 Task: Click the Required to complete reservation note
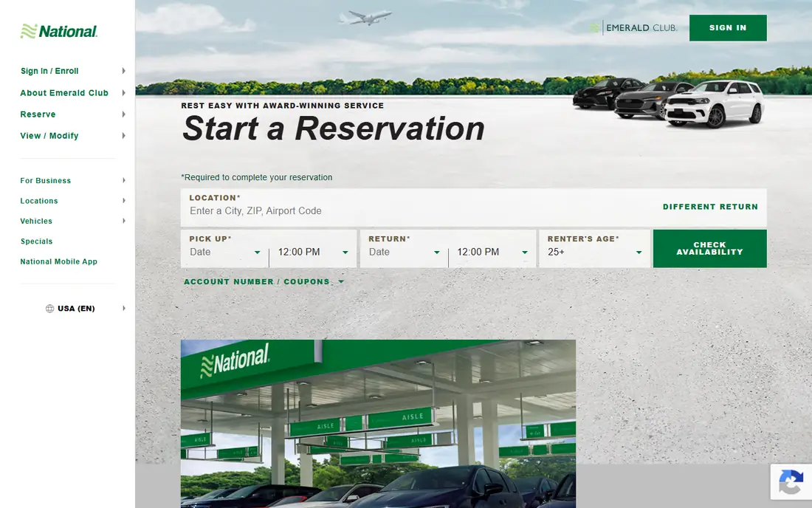pos(257,177)
